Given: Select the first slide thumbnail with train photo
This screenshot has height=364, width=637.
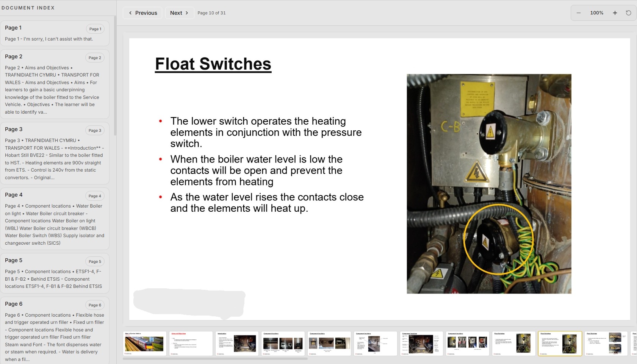Looking at the screenshot, I should pos(145,344).
